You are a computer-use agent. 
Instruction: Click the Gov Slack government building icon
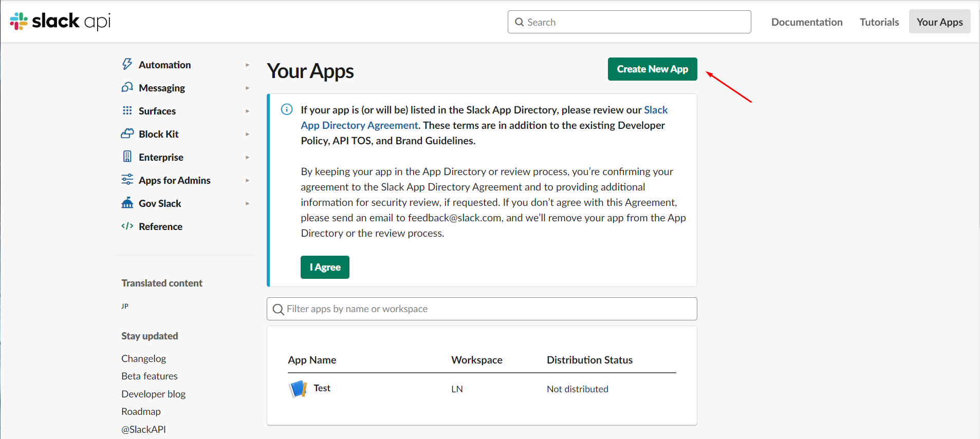(127, 203)
